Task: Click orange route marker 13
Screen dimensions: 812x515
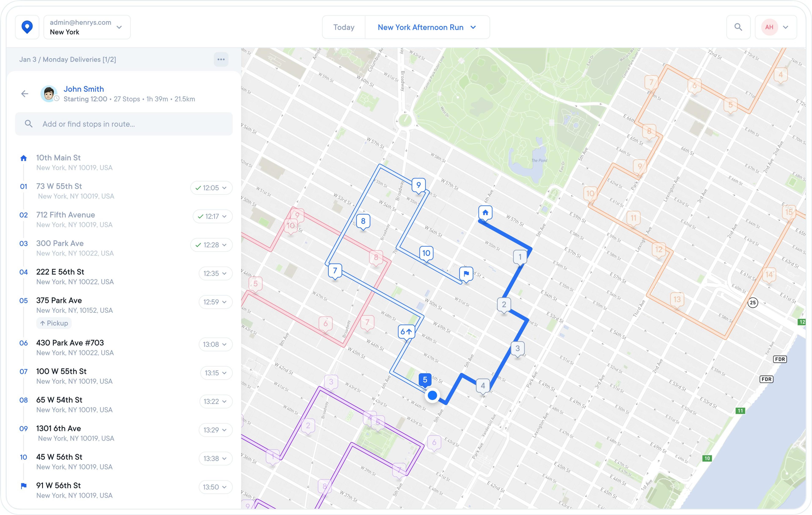Action: 677,300
